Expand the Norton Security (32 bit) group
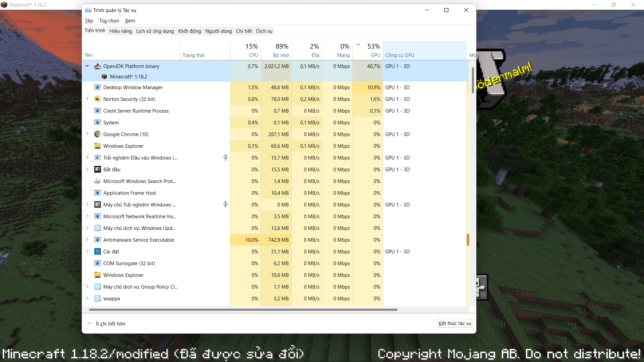 [x=87, y=99]
